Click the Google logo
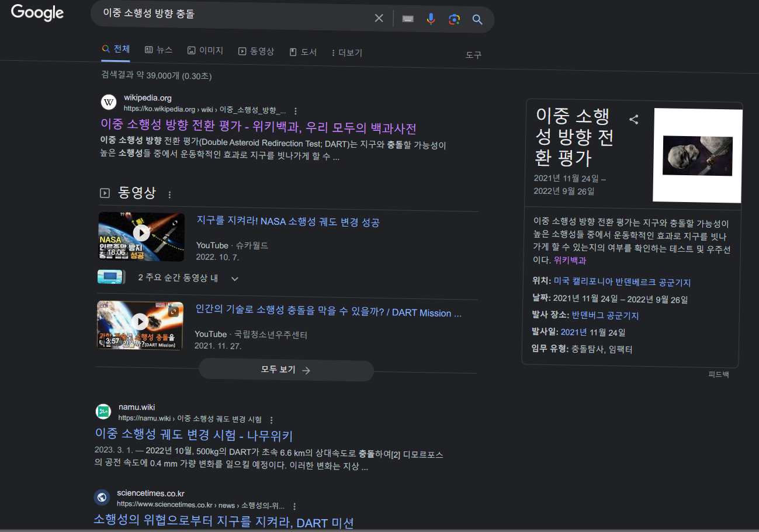Screen dimensions: 759x532 (x=37, y=13)
